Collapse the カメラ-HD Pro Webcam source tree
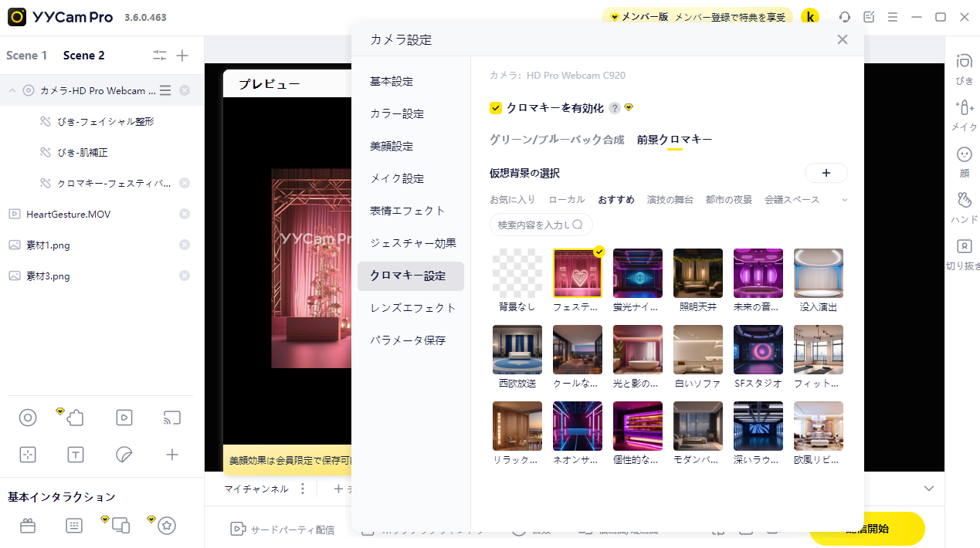The image size is (980, 548). pyautogui.click(x=12, y=90)
